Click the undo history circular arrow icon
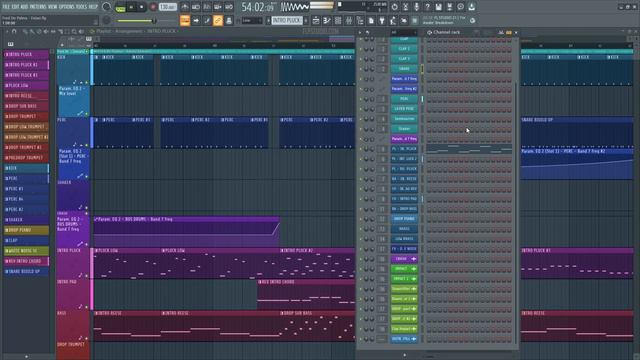Image resolution: width=640 pixels, height=360 pixels. [394, 7]
